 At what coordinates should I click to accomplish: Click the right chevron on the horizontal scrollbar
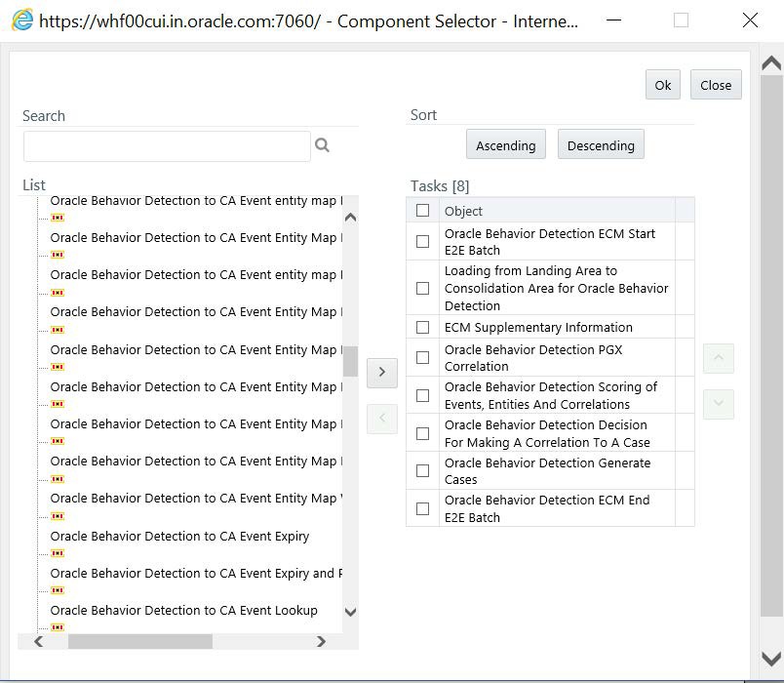pos(322,642)
